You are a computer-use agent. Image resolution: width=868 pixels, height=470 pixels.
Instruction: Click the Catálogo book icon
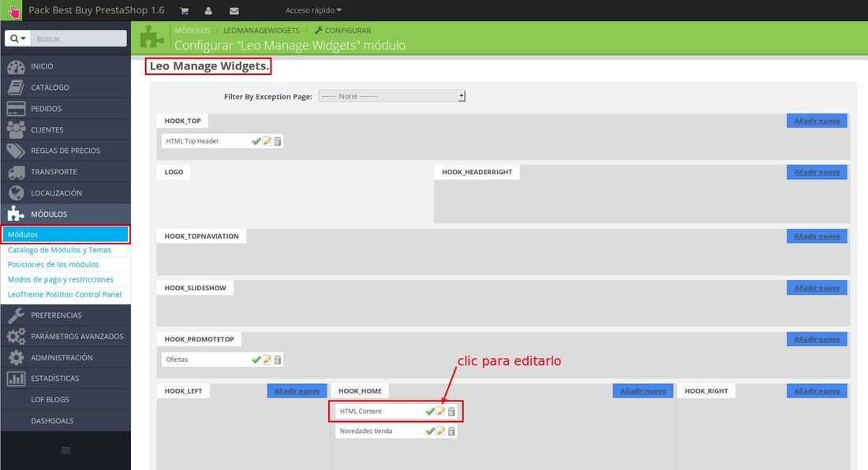tap(16, 88)
